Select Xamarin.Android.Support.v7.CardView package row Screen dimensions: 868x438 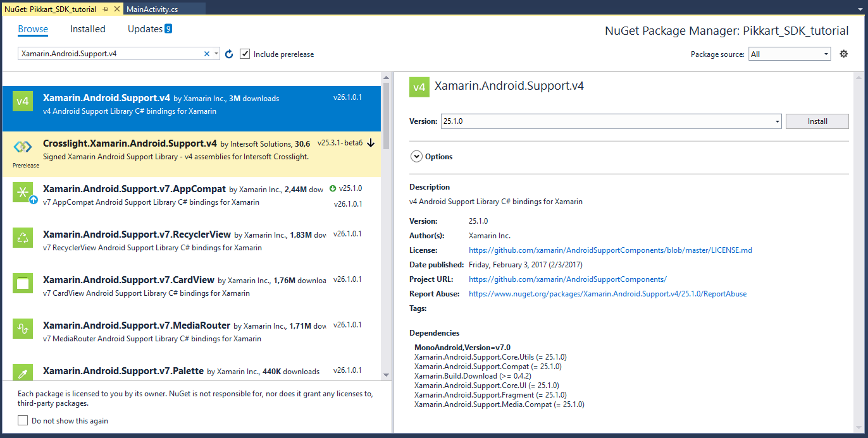click(192, 291)
